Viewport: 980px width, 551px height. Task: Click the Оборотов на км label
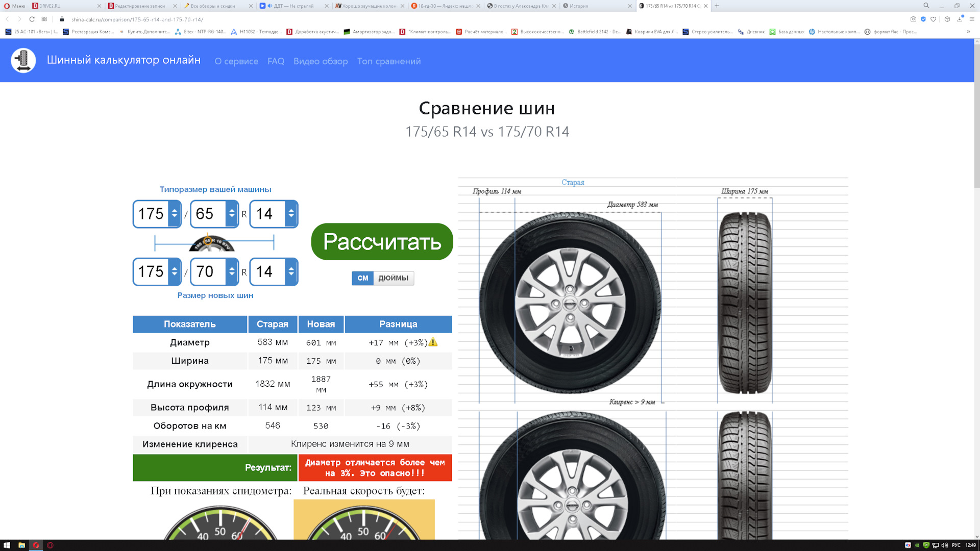[x=190, y=426]
